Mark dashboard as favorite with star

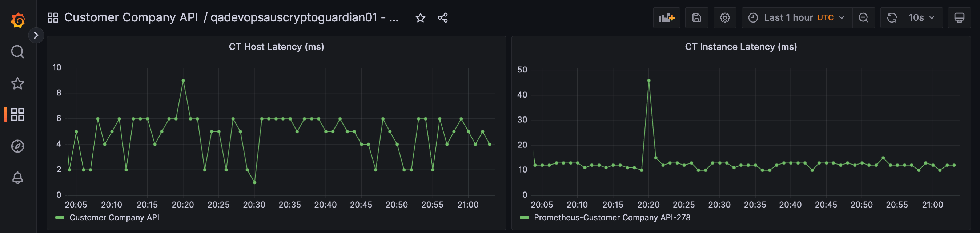pyautogui.click(x=420, y=17)
